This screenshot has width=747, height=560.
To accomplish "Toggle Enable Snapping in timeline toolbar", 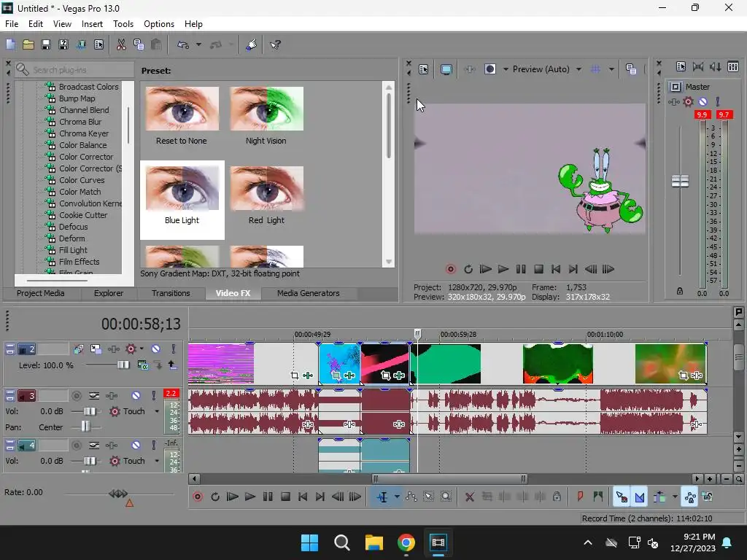I will coord(622,497).
